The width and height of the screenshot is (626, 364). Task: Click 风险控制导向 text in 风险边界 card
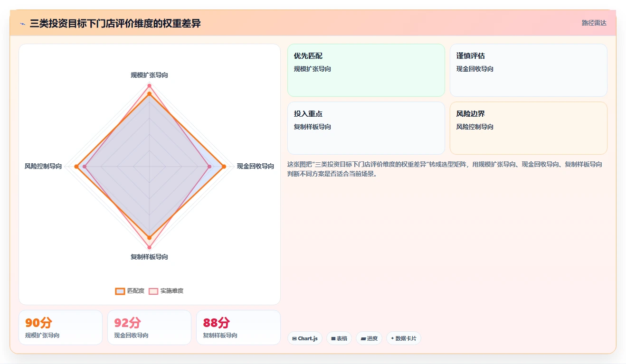click(475, 127)
